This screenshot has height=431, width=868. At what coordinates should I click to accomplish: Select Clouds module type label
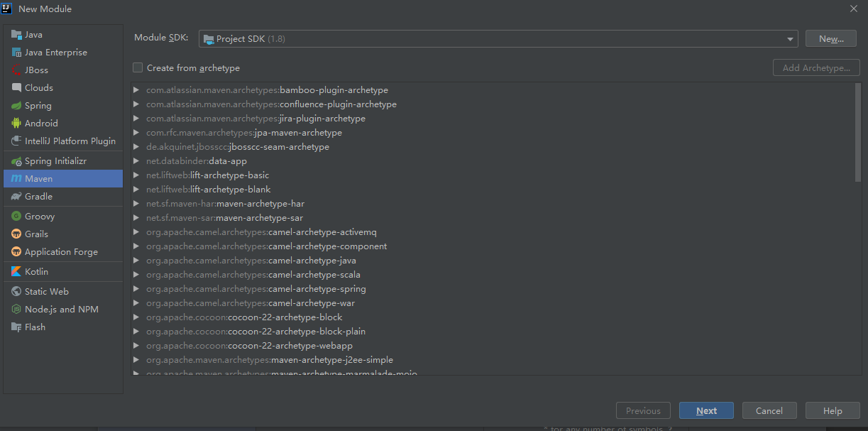39,87
